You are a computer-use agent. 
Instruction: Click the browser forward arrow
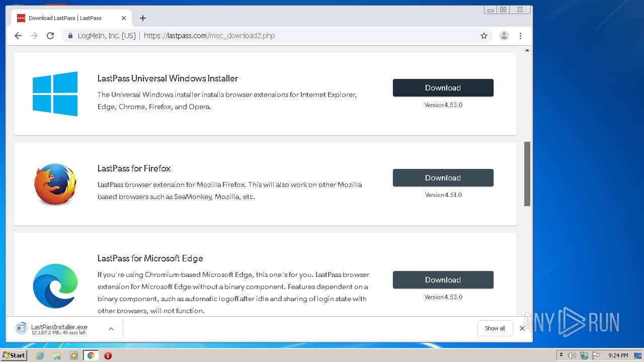34,36
